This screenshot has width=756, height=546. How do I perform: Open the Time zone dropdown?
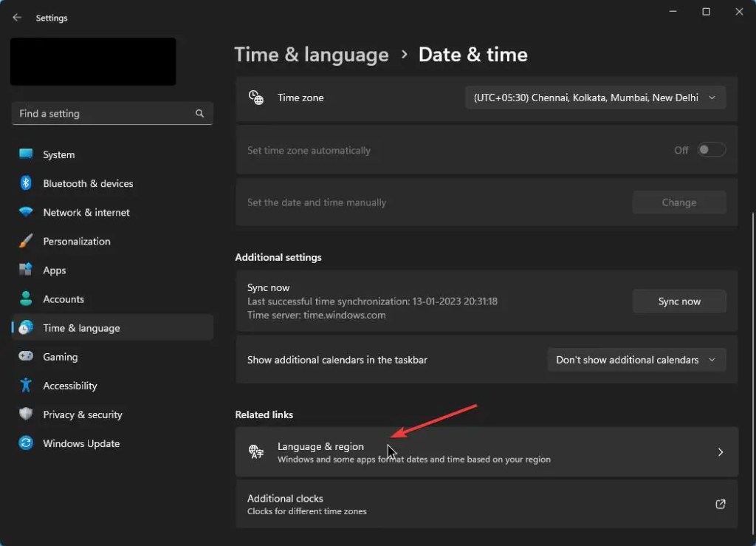coord(595,98)
